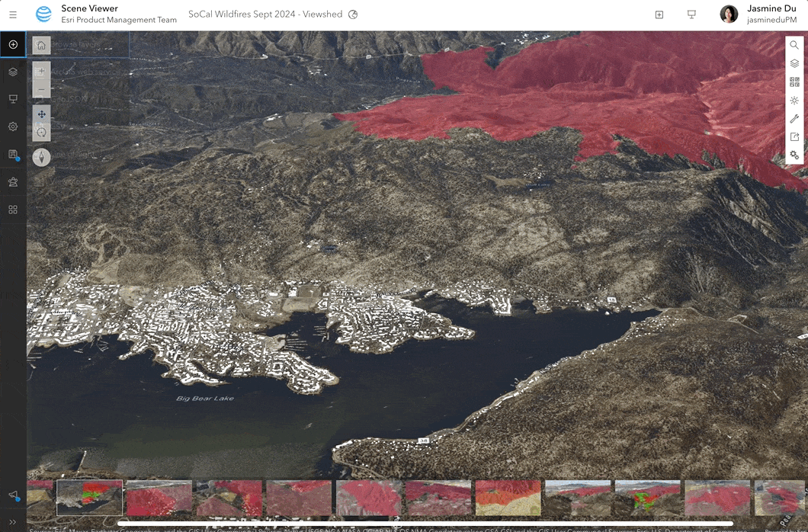This screenshot has width=808, height=532.
Task: Switch to rotate navigation mode
Action: pyautogui.click(x=41, y=133)
